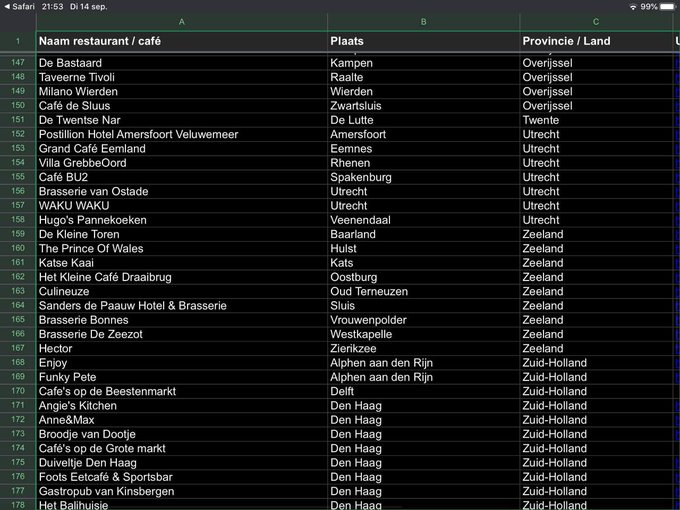
Task: Select row 168 header number
Action: click(18, 363)
